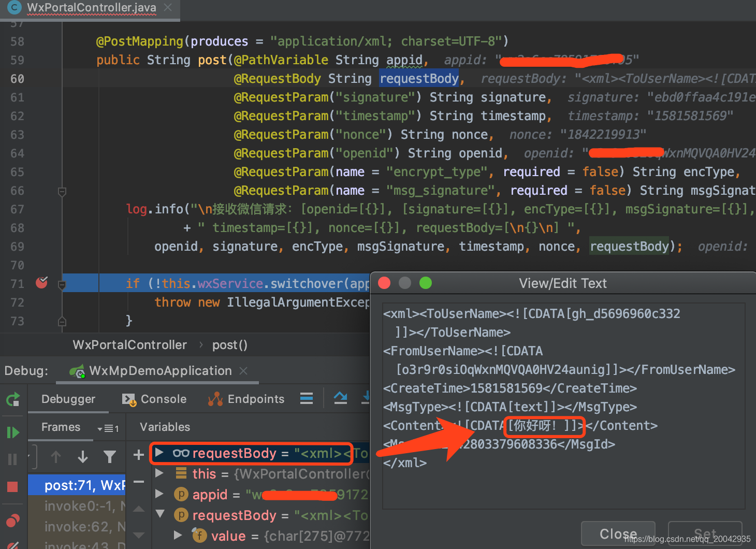Image resolution: width=756 pixels, height=549 pixels.
Task: Expand the 'this' variable node
Action: [159, 473]
